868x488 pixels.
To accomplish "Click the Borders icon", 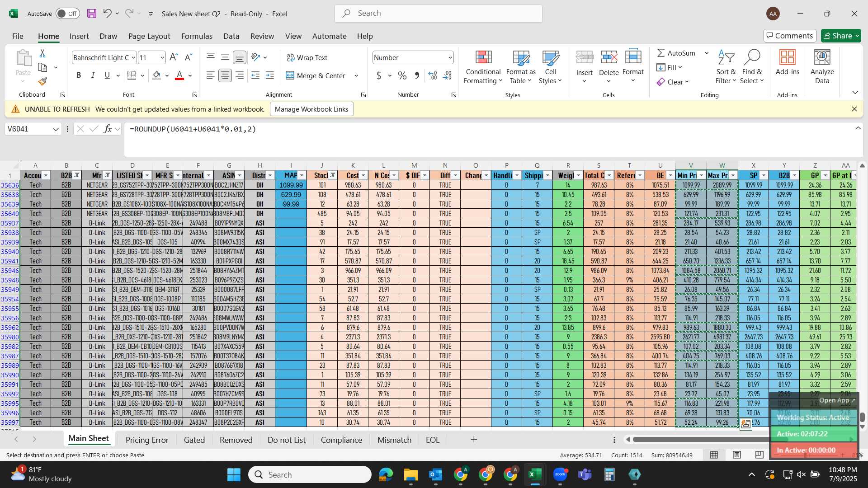I will click(x=132, y=75).
